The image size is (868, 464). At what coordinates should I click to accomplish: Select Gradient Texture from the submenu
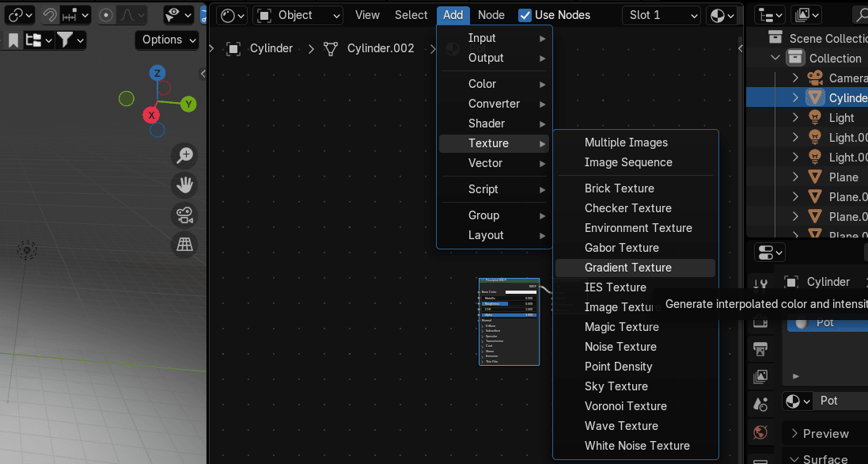tap(628, 268)
